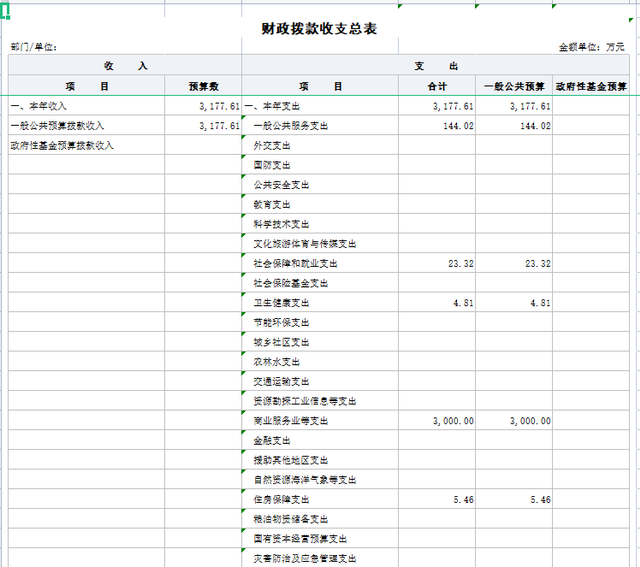Select the 预算数 column header
Viewport: 640px width, 567px height.
pyautogui.click(x=203, y=87)
